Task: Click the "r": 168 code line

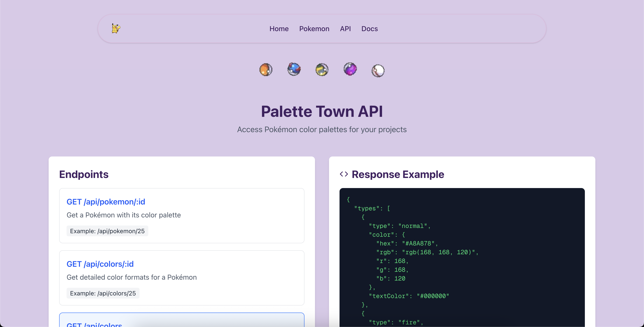Action: coord(392,261)
